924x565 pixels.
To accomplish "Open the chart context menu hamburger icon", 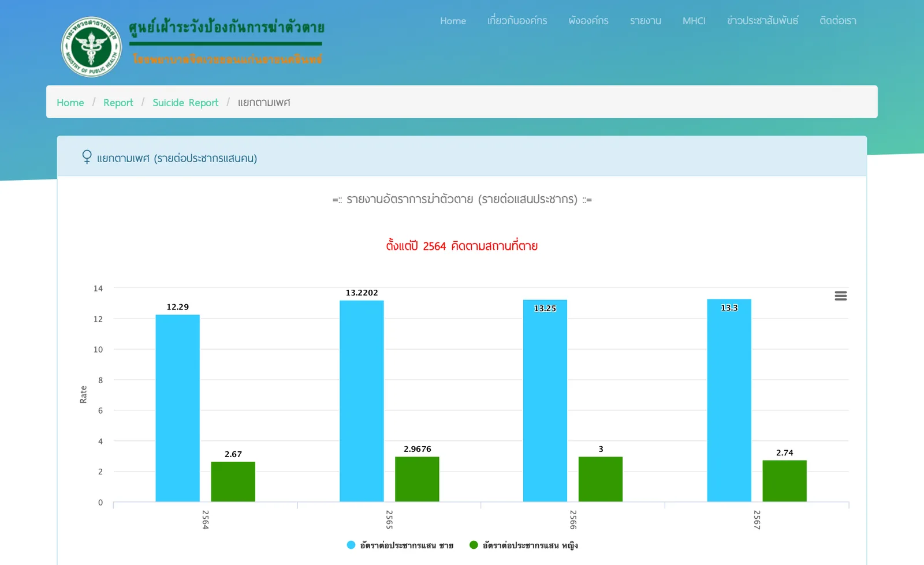I will [x=841, y=296].
